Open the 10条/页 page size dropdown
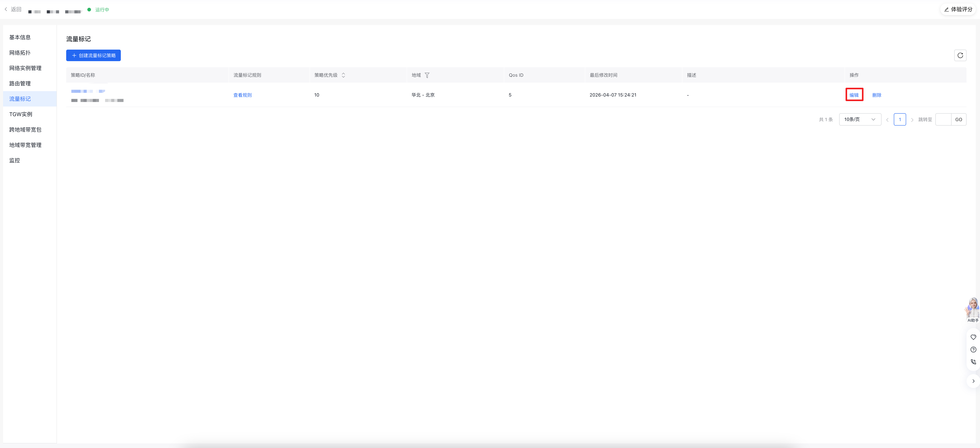Image resolution: width=980 pixels, height=448 pixels. pyautogui.click(x=860, y=119)
